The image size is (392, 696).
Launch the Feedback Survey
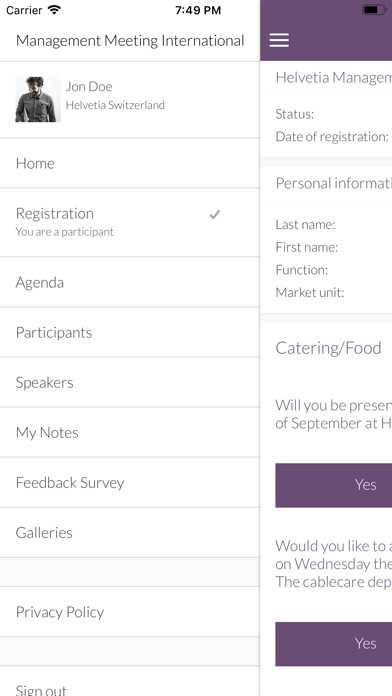(130, 482)
